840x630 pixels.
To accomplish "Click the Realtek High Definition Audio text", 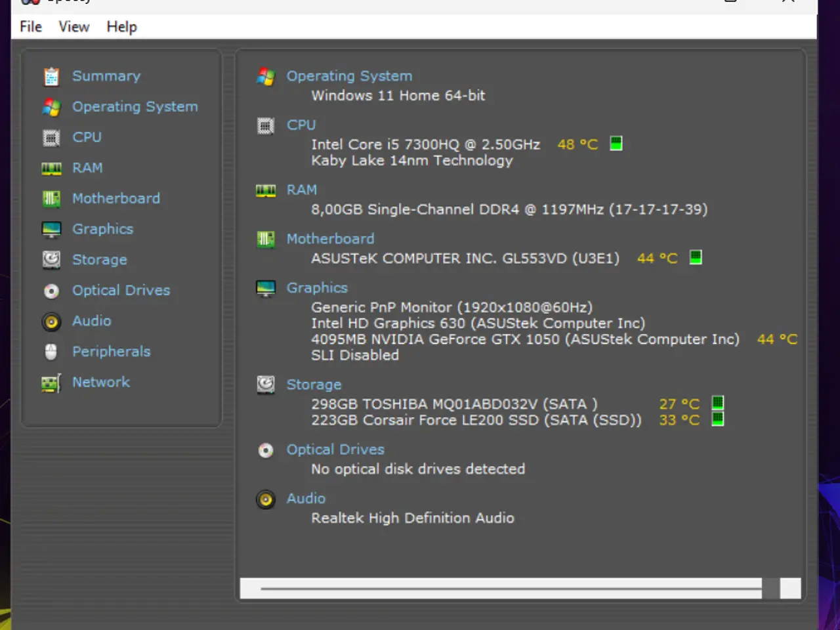I will click(412, 518).
